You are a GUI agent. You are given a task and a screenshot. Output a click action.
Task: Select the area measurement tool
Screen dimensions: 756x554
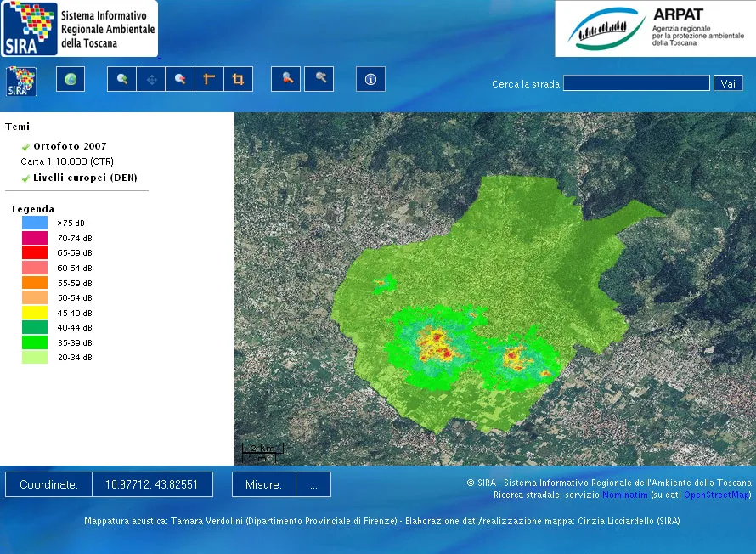238,79
